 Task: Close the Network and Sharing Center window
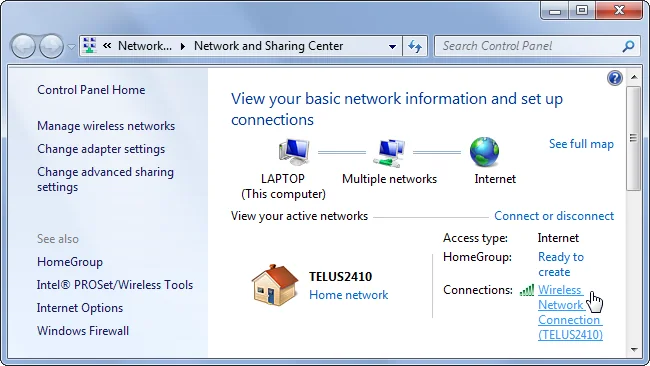619,11
